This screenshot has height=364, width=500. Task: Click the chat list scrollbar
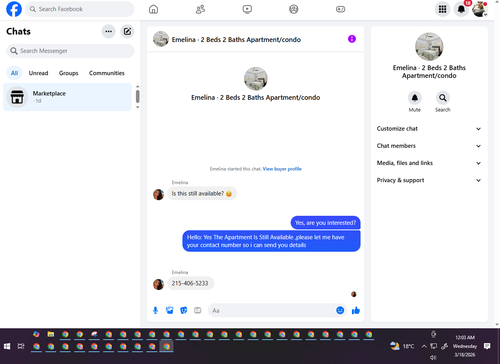(x=137, y=97)
